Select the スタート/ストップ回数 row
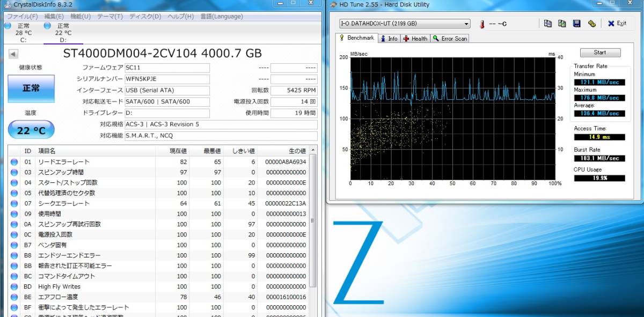The image size is (644, 317). [x=159, y=183]
